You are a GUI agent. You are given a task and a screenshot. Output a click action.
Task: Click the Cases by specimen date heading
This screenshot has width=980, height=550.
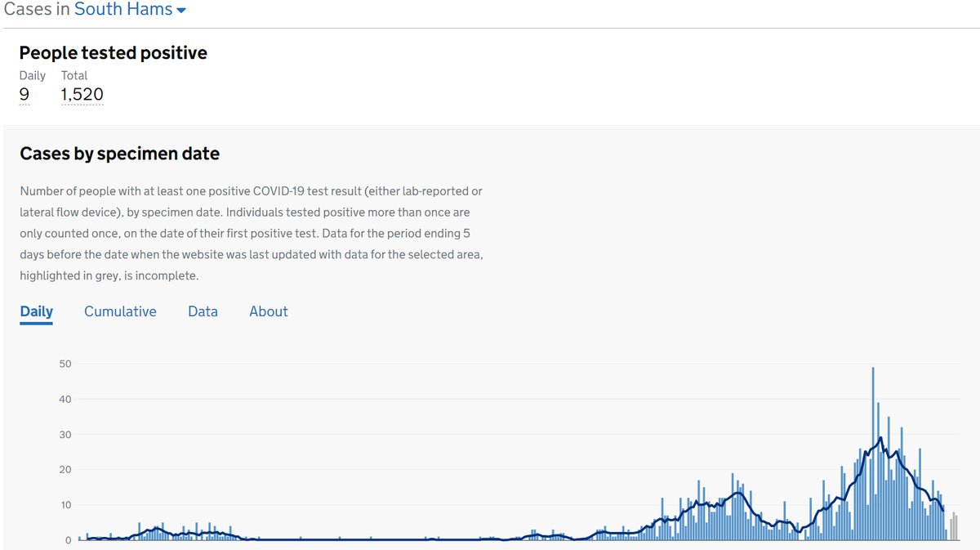(x=119, y=154)
